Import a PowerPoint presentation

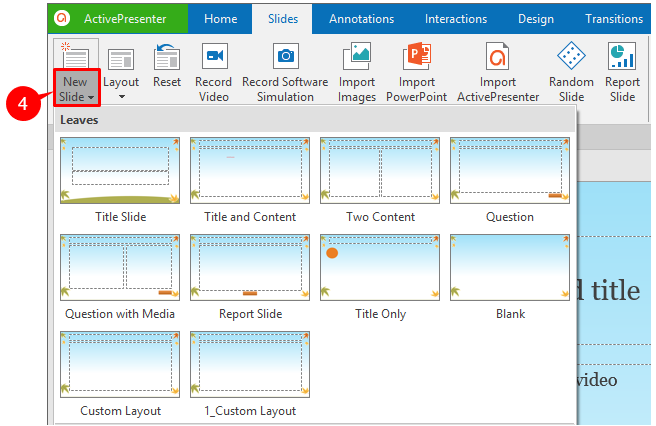pos(417,72)
